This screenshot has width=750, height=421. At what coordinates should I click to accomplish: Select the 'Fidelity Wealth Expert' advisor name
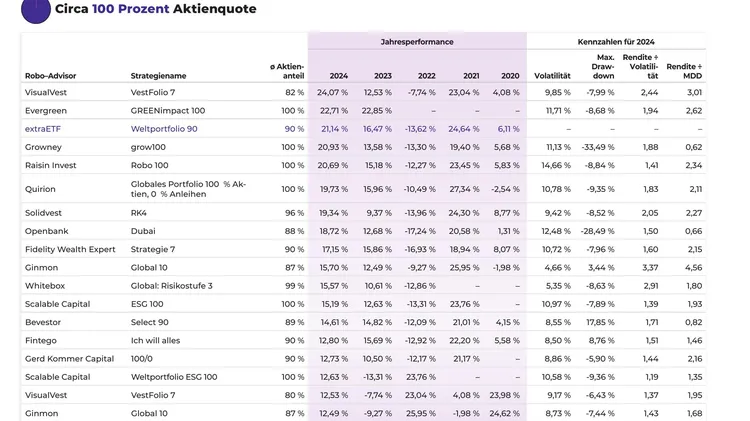point(70,249)
